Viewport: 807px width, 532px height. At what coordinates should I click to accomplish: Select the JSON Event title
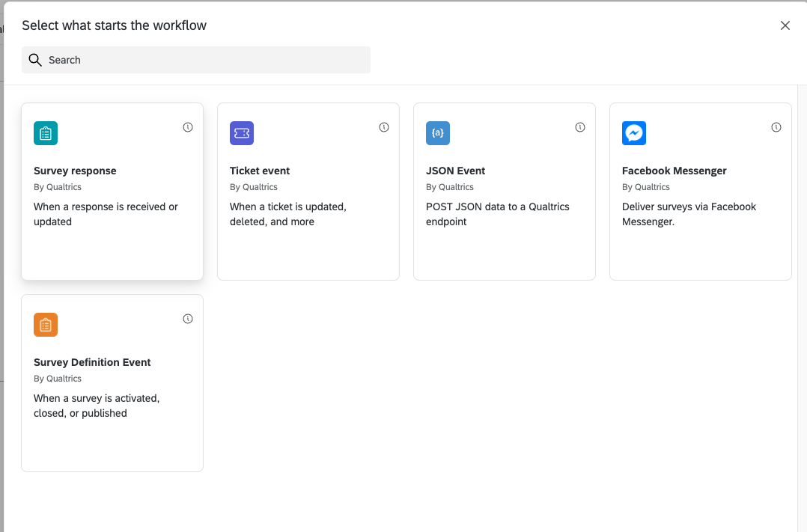455,171
